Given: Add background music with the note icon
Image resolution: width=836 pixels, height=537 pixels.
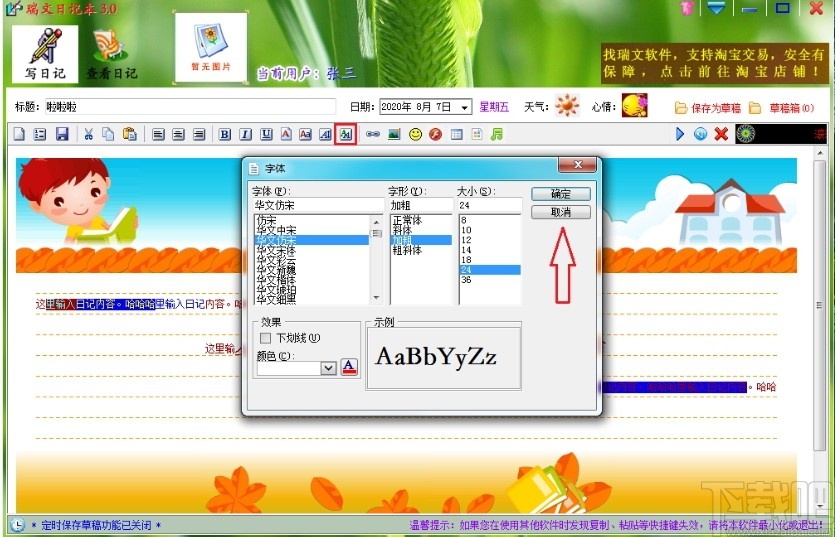Looking at the screenshot, I should (x=497, y=134).
